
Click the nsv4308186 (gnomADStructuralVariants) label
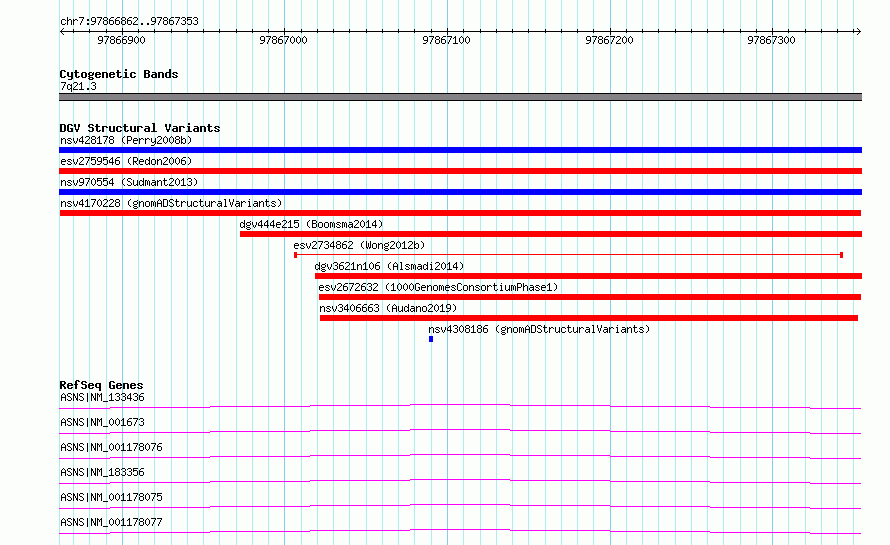(x=539, y=329)
